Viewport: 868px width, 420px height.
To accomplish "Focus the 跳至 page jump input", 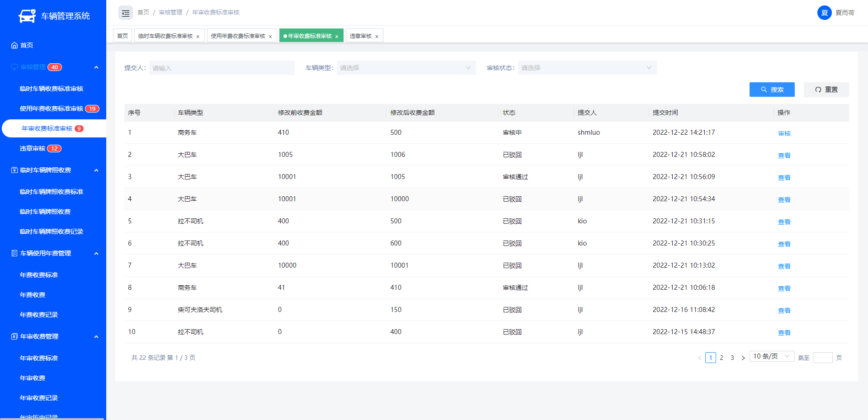I will (x=822, y=358).
